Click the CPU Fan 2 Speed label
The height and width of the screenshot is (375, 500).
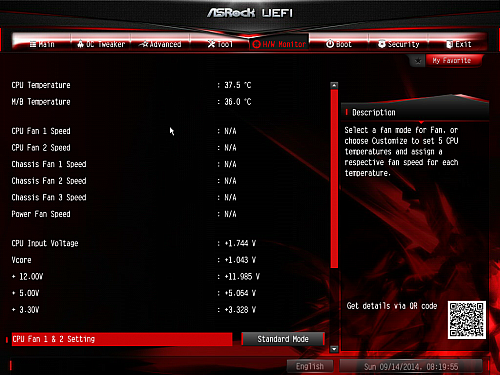[41, 148]
